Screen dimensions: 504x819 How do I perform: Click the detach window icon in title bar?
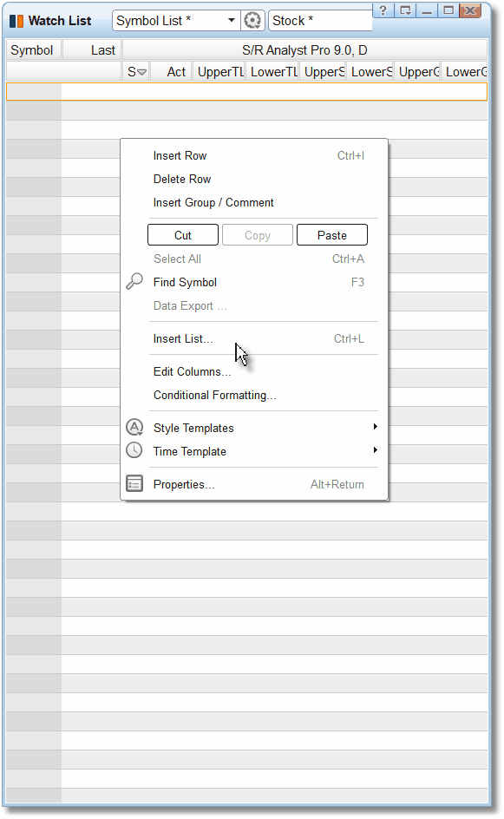[x=405, y=10]
